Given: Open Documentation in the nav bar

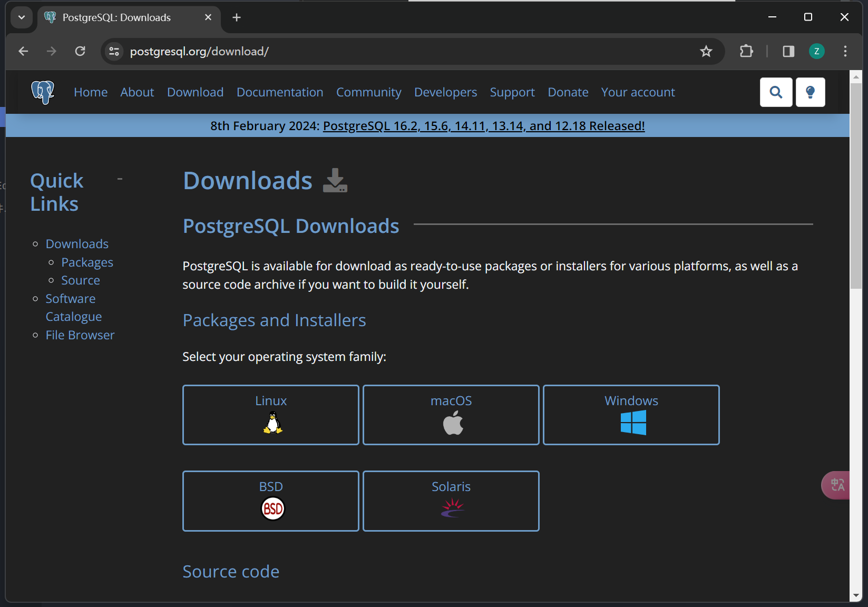Looking at the screenshot, I should tap(280, 92).
